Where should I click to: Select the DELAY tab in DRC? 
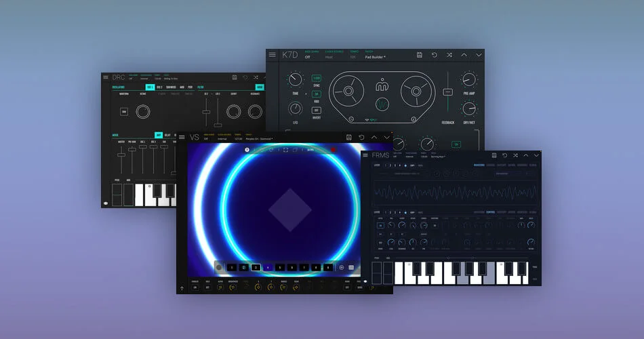coord(167,135)
